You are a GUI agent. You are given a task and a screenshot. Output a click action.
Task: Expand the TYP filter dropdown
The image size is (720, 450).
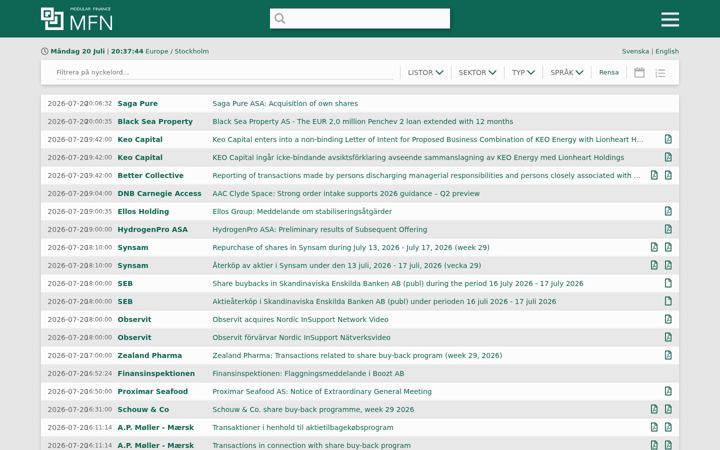523,73
